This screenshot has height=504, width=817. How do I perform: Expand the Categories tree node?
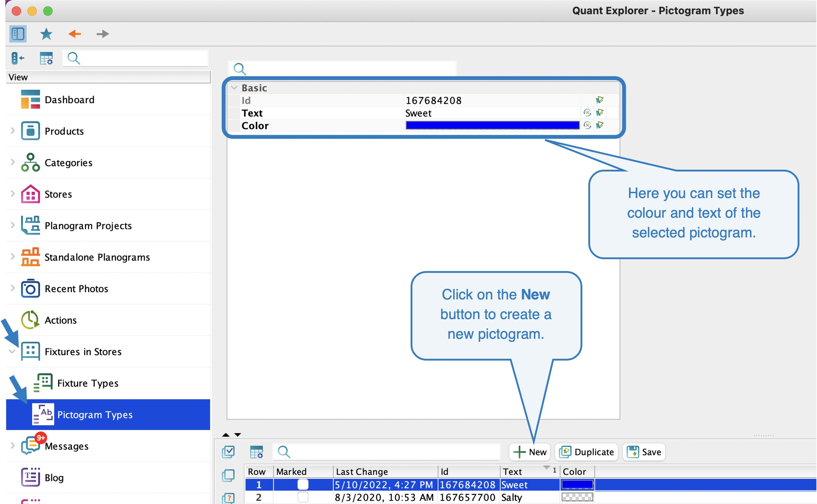13,162
